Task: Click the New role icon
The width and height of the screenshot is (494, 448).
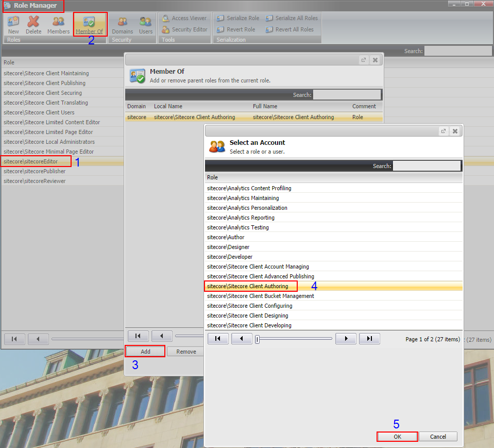Action: tap(13, 25)
